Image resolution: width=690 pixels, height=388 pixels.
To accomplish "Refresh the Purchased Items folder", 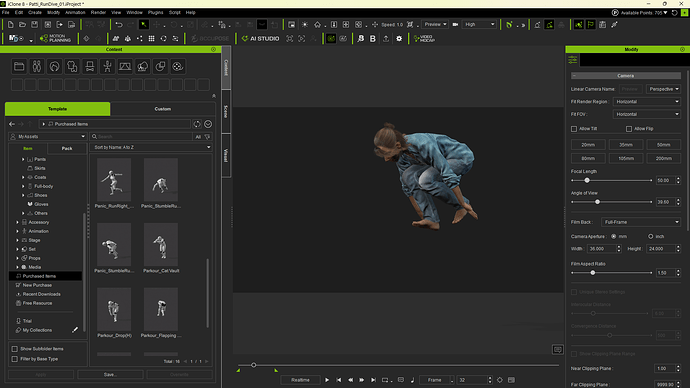I will click(197, 124).
